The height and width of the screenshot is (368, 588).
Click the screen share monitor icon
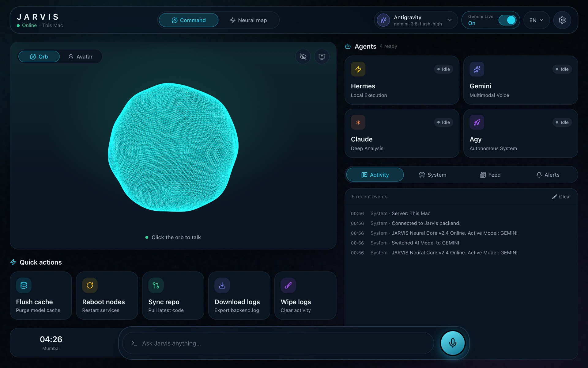coord(322,56)
